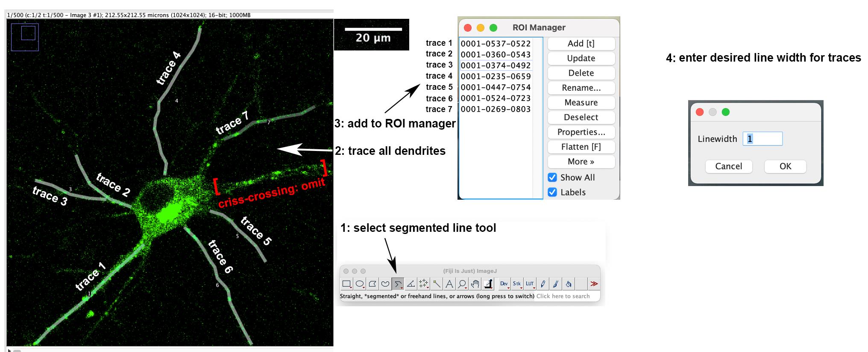Click Rename... in ROI Manager

click(581, 88)
